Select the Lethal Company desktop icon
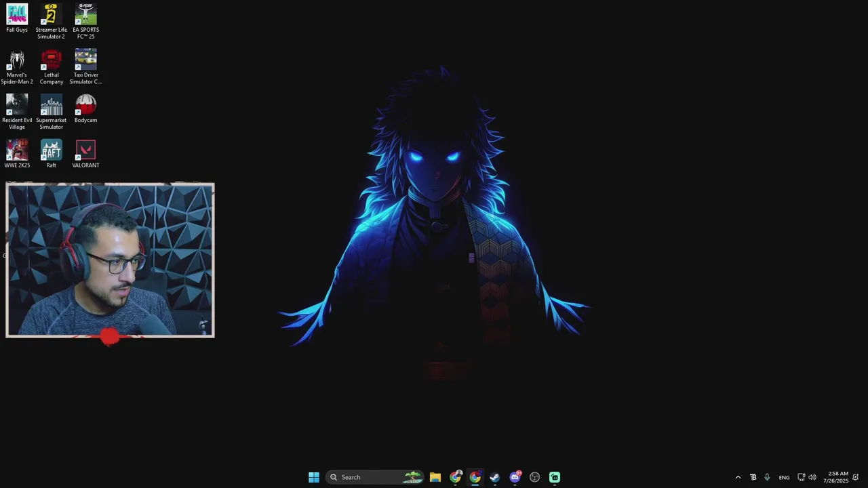This screenshot has height=488, width=868. (x=52, y=66)
